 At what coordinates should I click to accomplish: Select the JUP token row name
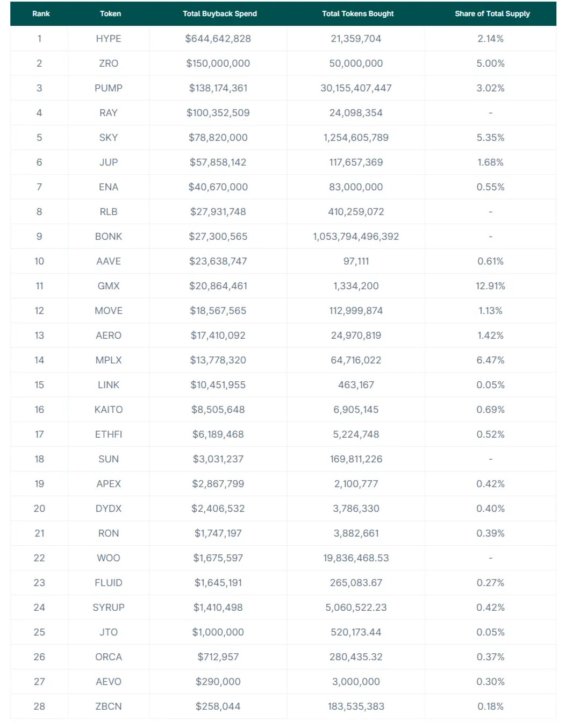(109, 162)
